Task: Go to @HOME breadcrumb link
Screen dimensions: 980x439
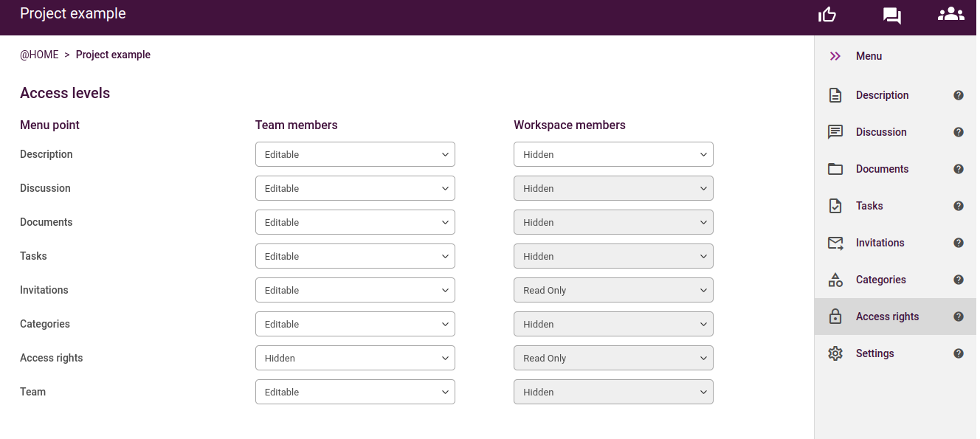Action: click(x=39, y=55)
